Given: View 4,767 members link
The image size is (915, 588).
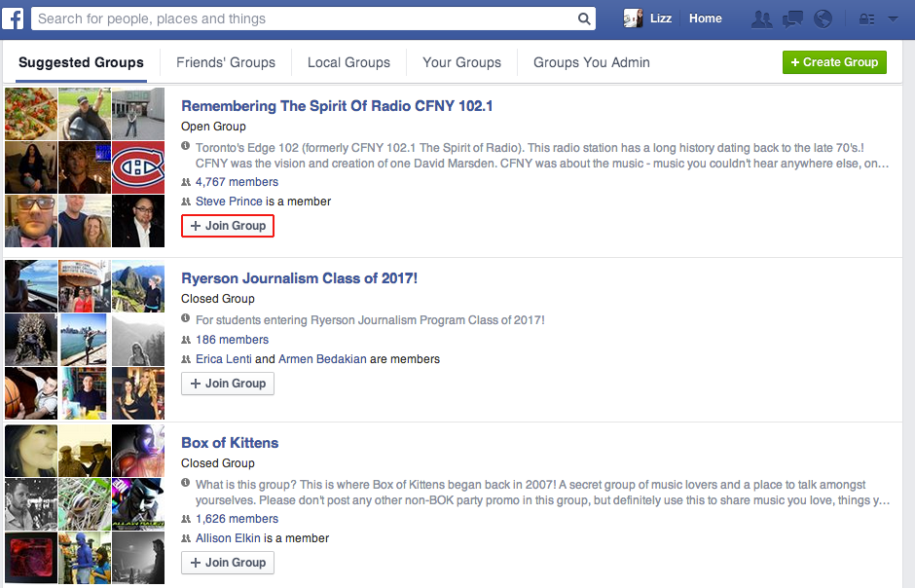Looking at the screenshot, I should (x=237, y=182).
